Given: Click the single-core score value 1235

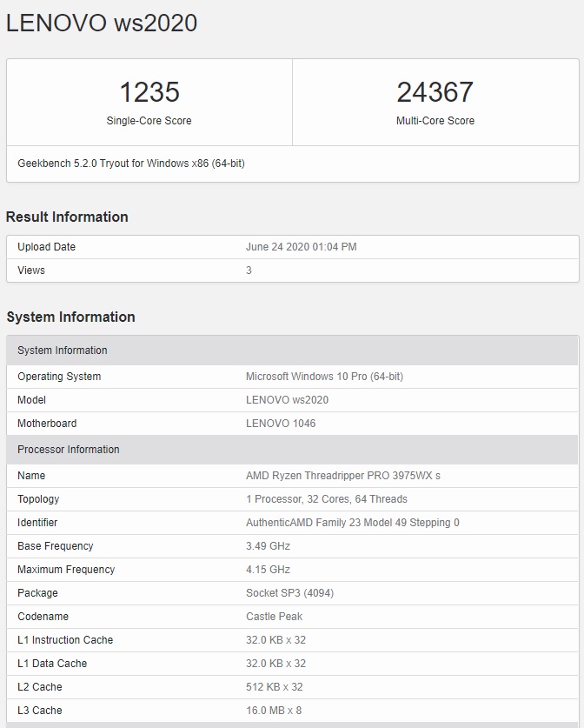Looking at the screenshot, I should [149, 92].
